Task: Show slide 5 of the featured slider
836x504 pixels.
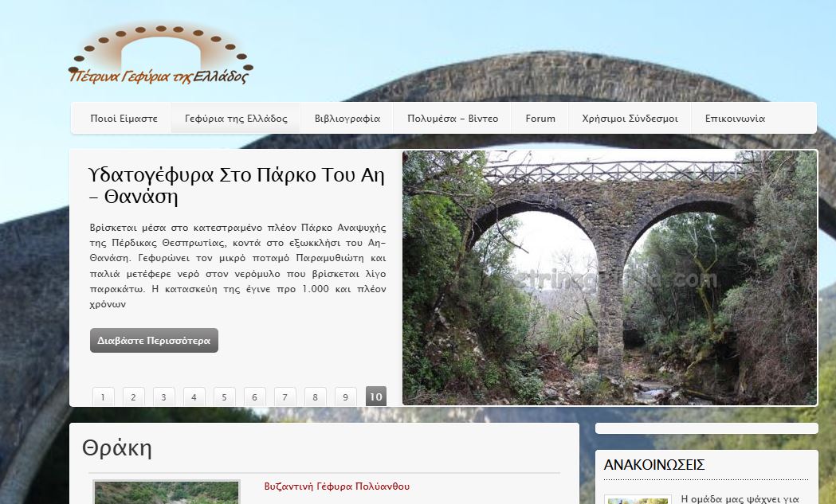Action: coord(224,397)
